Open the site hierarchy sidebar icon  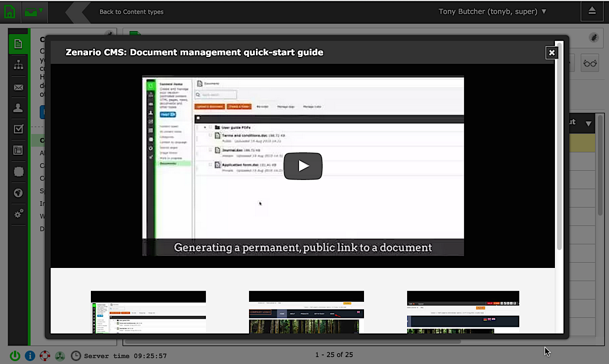click(18, 66)
